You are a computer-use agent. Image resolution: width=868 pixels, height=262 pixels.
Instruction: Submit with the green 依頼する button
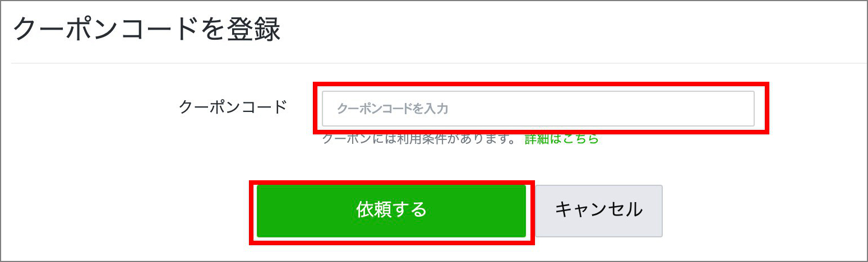tap(391, 210)
